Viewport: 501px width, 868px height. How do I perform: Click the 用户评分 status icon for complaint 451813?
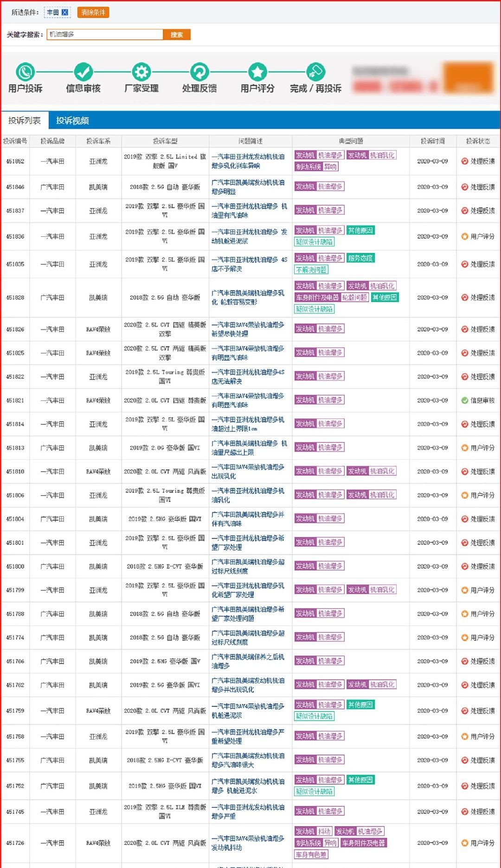point(464,448)
